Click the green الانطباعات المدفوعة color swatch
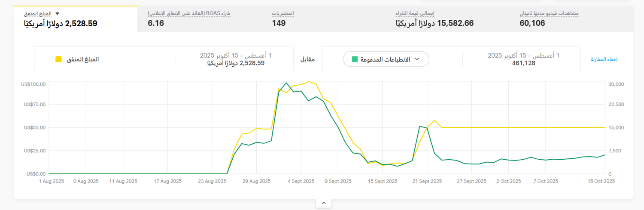 [x=355, y=59]
